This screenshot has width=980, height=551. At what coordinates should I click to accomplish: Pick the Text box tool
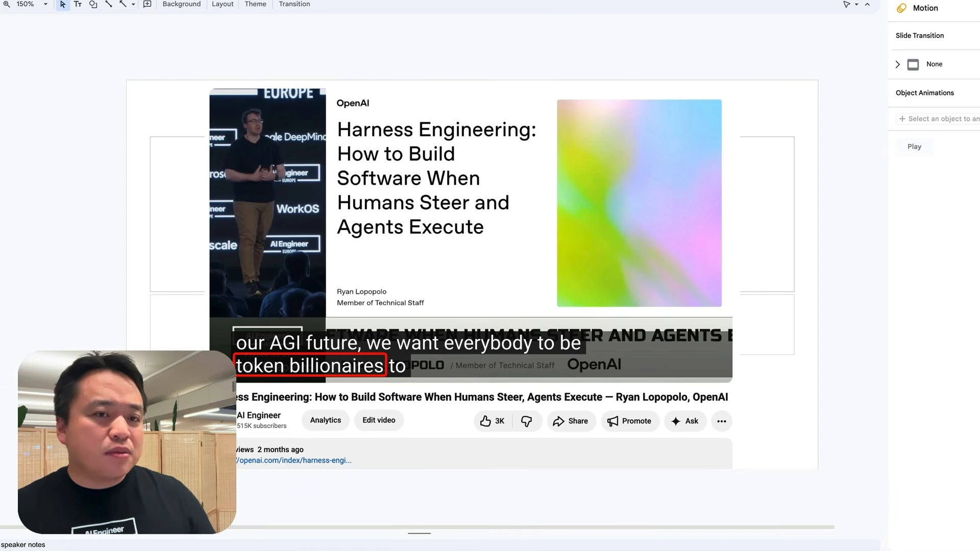click(78, 4)
